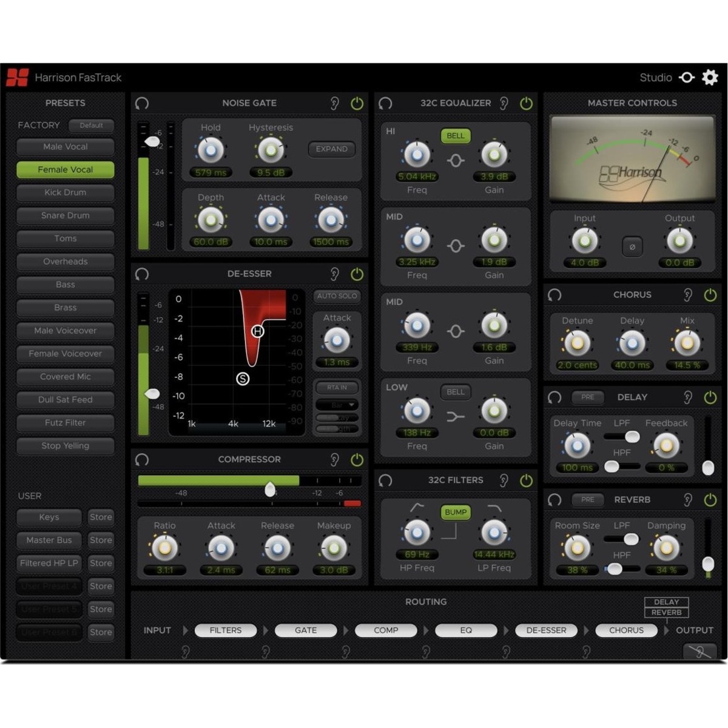Toggle the phase invert button
This screenshot has width=728, height=728.
pyautogui.click(x=632, y=247)
